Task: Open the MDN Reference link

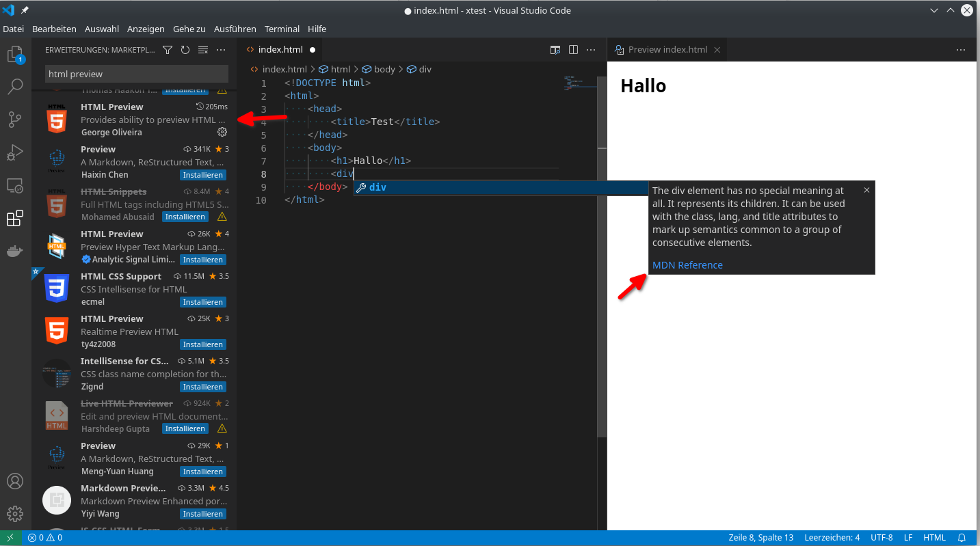Action: coord(687,265)
